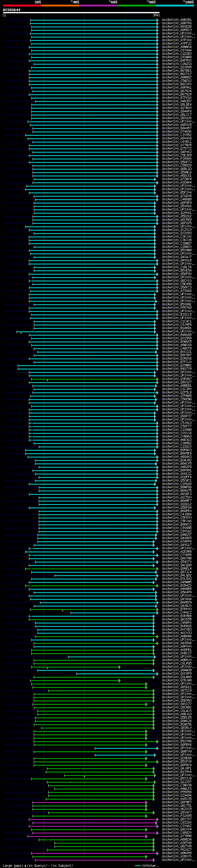
Task: Click hit UniRef100_A9V4V6
Action: coord(177,138)
